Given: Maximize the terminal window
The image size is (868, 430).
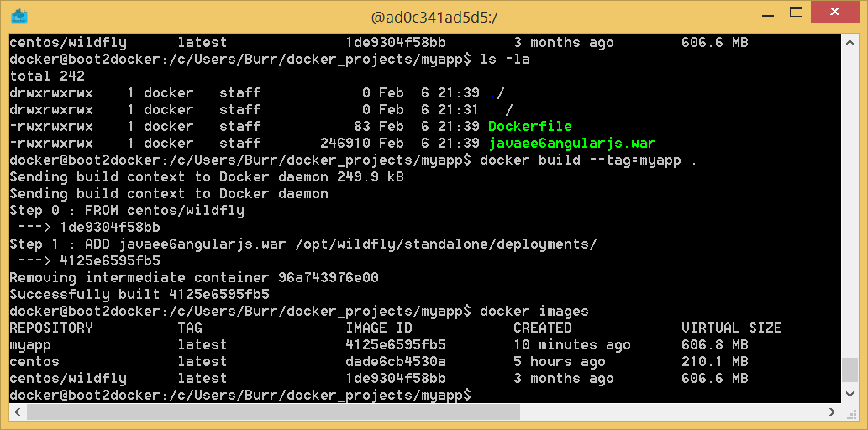Looking at the screenshot, I should point(792,13).
